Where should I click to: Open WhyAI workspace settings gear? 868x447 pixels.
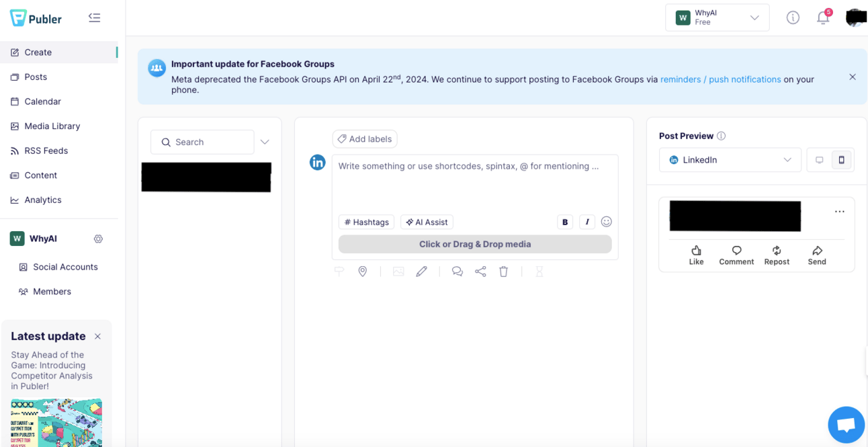point(98,239)
